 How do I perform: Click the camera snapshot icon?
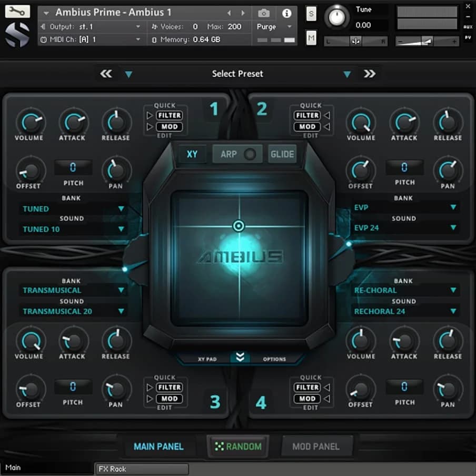tap(263, 13)
